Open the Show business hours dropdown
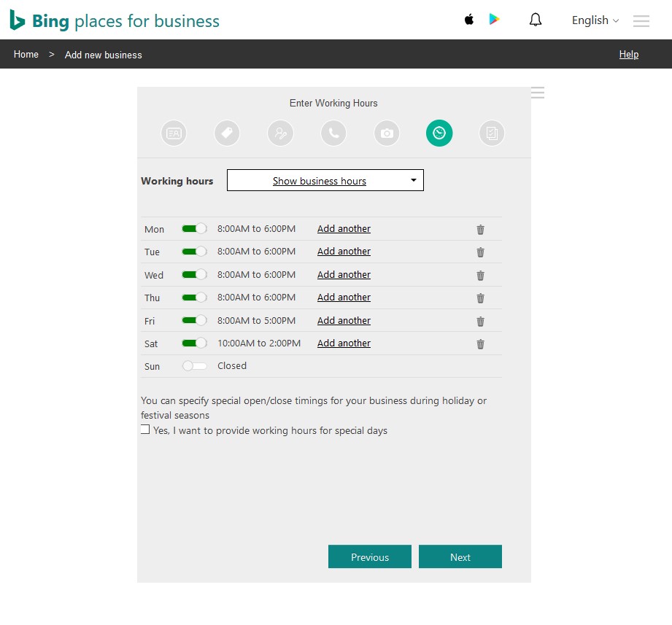 (325, 180)
